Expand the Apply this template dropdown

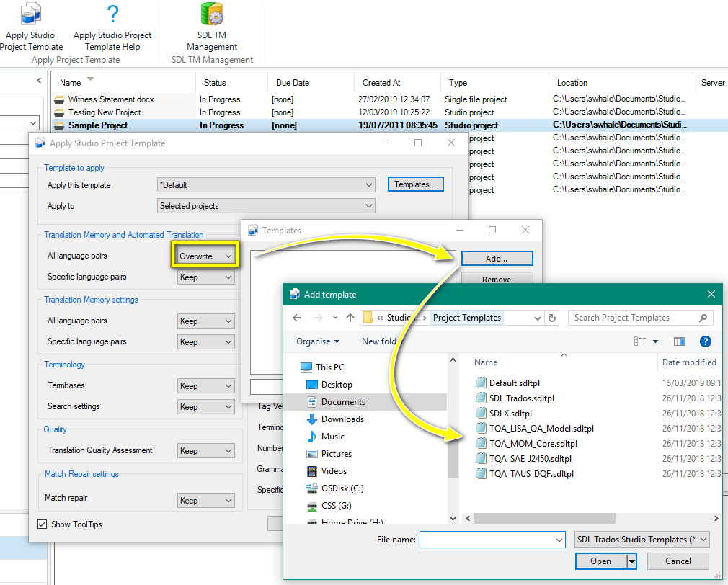266,185
